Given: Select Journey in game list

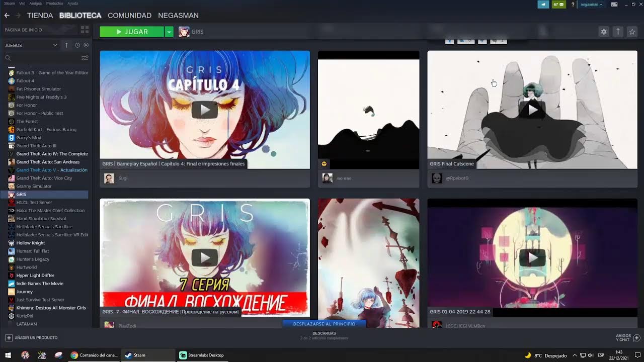Looking at the screenshot, I should click(x=25, y=292).
